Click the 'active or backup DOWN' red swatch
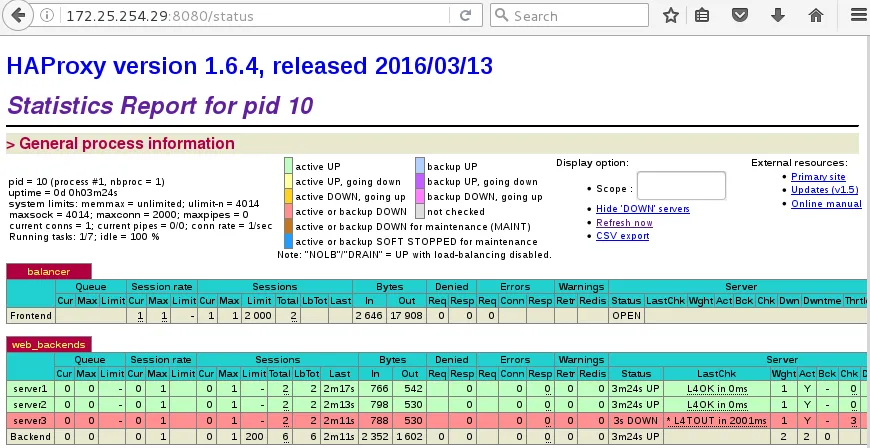The height and width of the screenshot is (448, 870). pyautogui.click(x=288, y=211)
